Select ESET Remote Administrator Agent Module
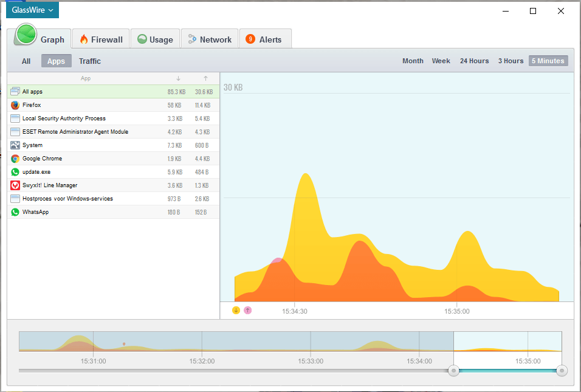 tap(114, 132)
